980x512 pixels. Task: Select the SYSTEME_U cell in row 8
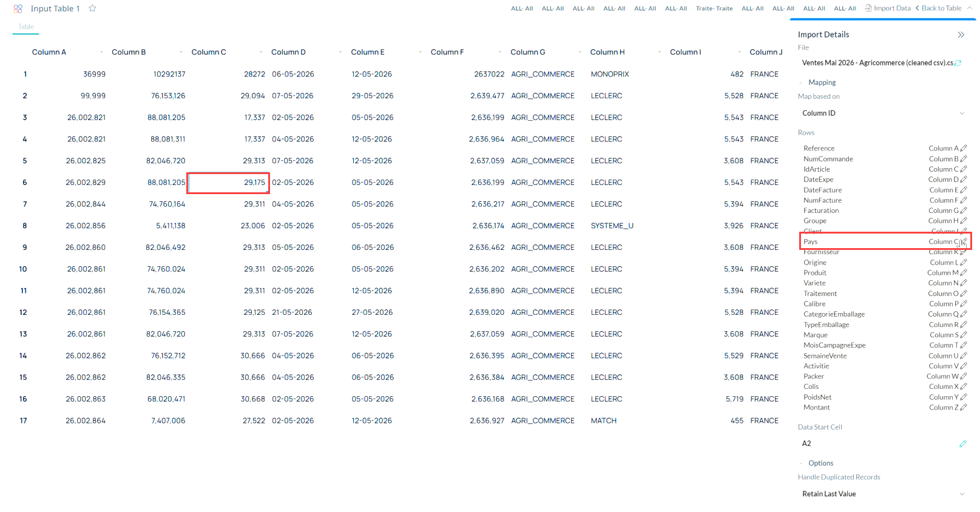[x=612, y=226]
